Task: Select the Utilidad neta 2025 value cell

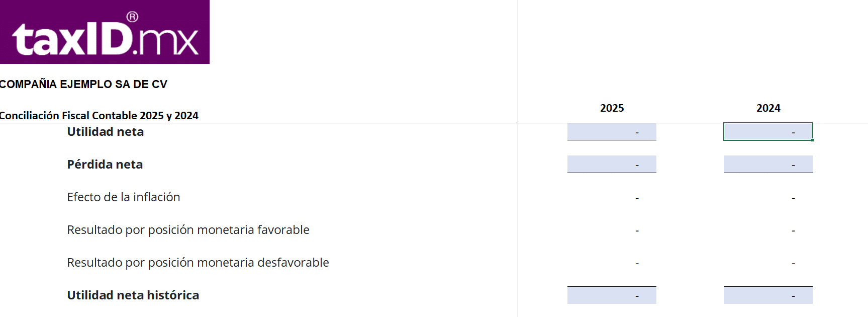Action: (x=612, y=132)
